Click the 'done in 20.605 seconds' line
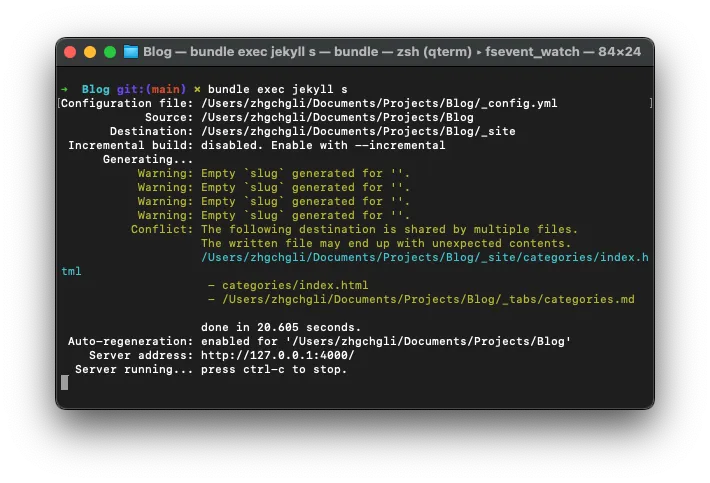The width and height of the screenshot is (710, 483). click(281, 327)
